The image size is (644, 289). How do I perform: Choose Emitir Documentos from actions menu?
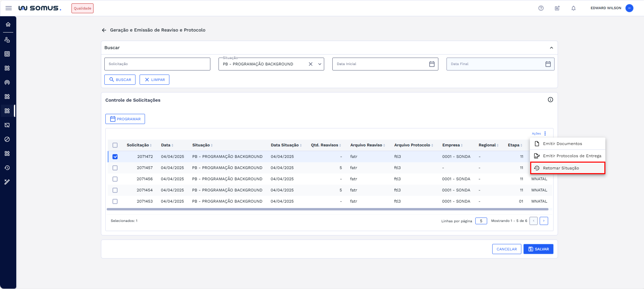[x=562, y=143]
